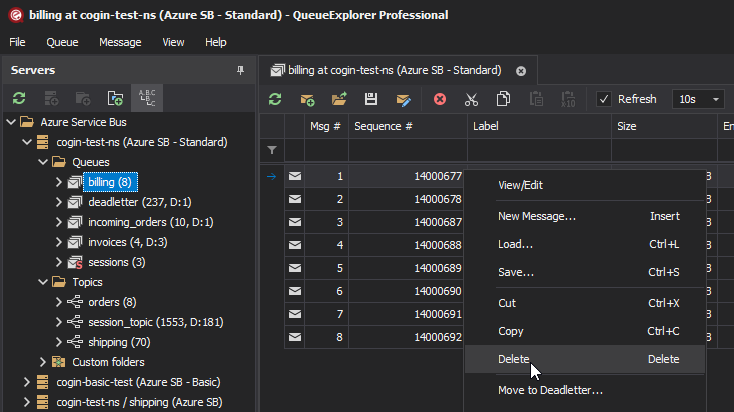Choose Load... from context menu
The width and height of the screenshot is (734, 412).
click(584, 244)
